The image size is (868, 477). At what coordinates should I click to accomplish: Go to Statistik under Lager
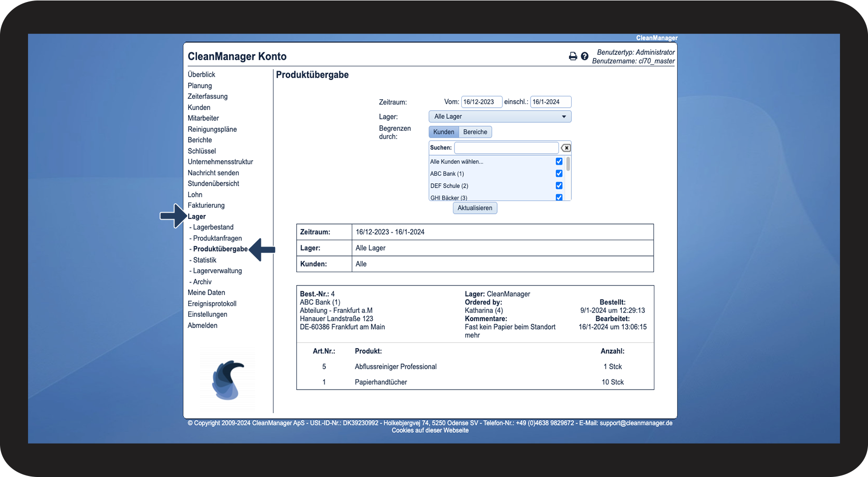click(204, 260)
